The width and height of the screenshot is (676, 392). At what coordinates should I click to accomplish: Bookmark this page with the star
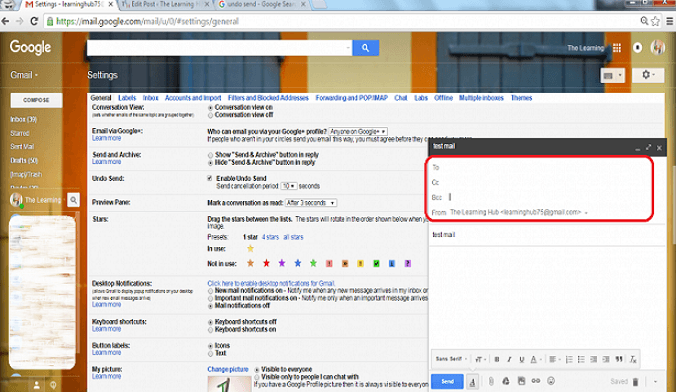pyautogui.click(x=655, y=21)
